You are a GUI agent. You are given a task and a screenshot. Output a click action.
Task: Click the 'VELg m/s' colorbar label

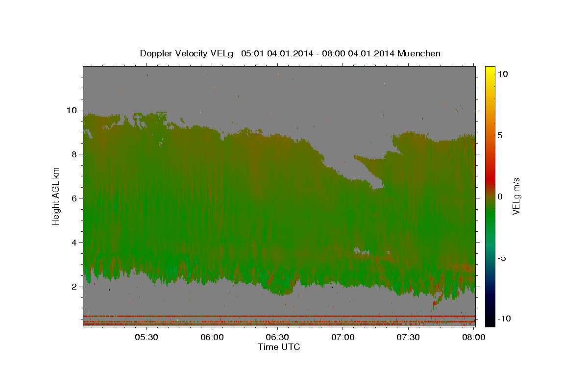516,196
